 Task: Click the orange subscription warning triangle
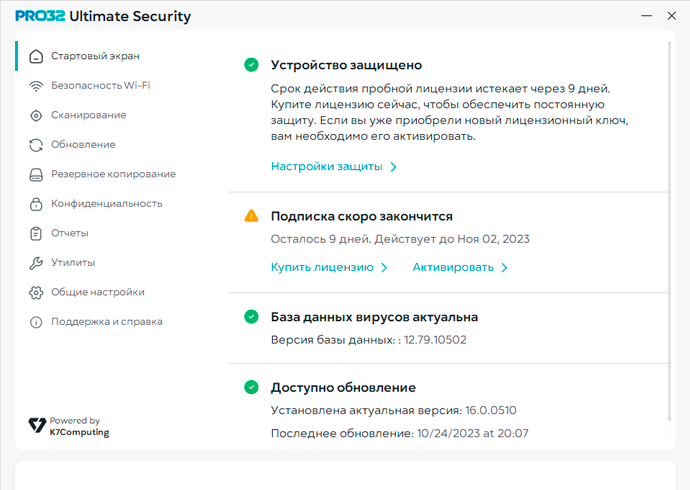(252, 216)
